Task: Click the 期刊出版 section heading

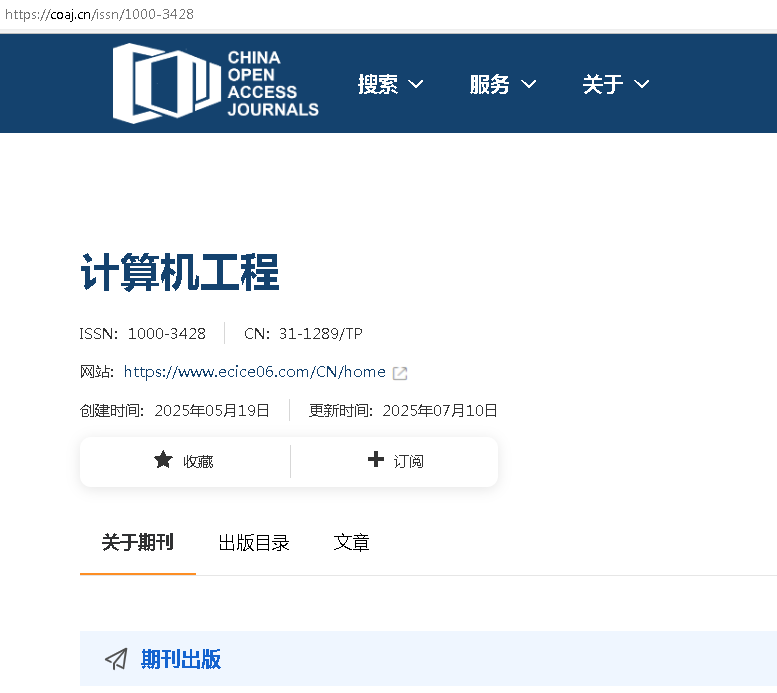Action: [x=181, y=659]
